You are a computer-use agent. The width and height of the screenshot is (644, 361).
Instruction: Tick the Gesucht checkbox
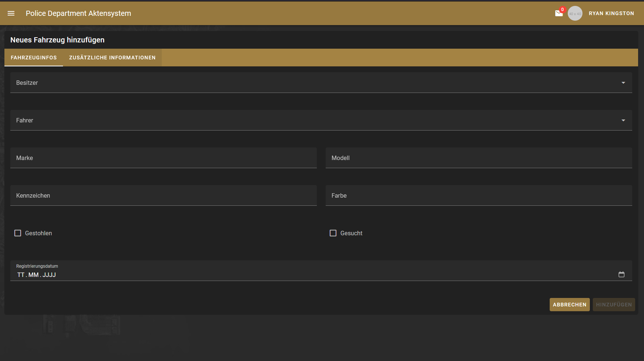(x=333, y=233)
